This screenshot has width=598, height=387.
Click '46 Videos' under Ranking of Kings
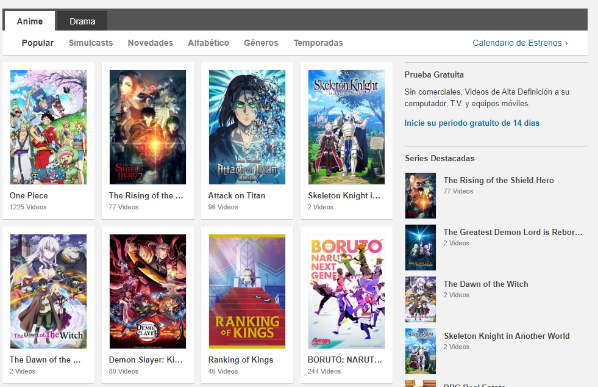pos(223,371)
